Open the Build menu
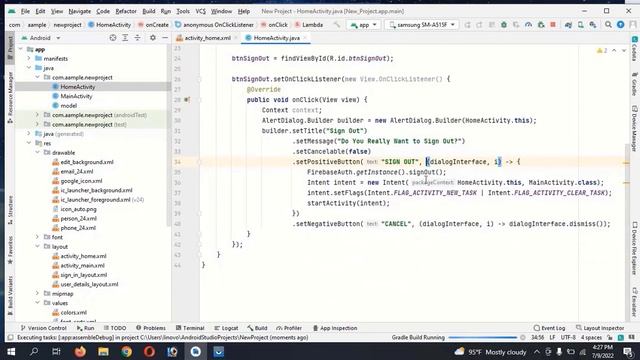 [x=149, y=11]
